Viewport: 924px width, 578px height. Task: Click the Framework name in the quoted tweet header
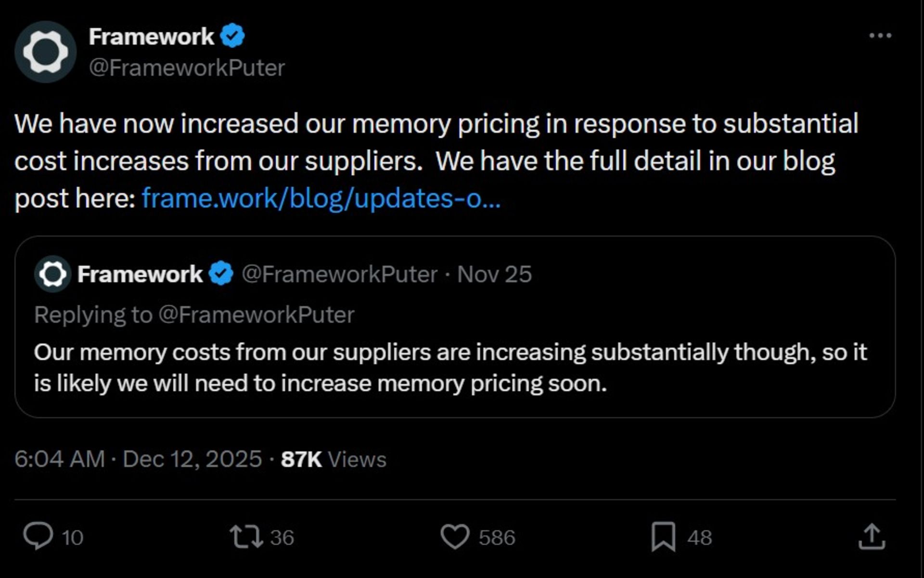(140, 275)
